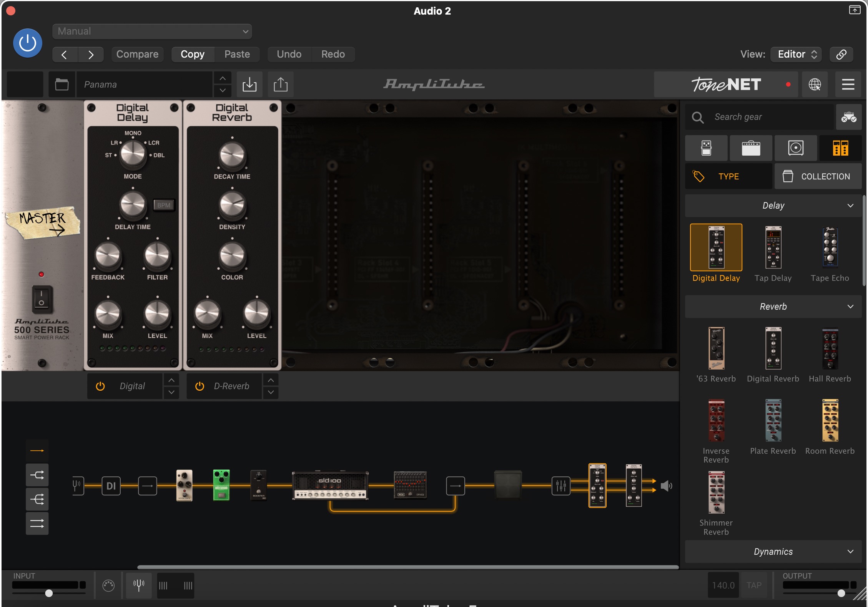Click the TAP tempo button
The height and width of the screenshot is (607, 868).
(x=754, y=585)
